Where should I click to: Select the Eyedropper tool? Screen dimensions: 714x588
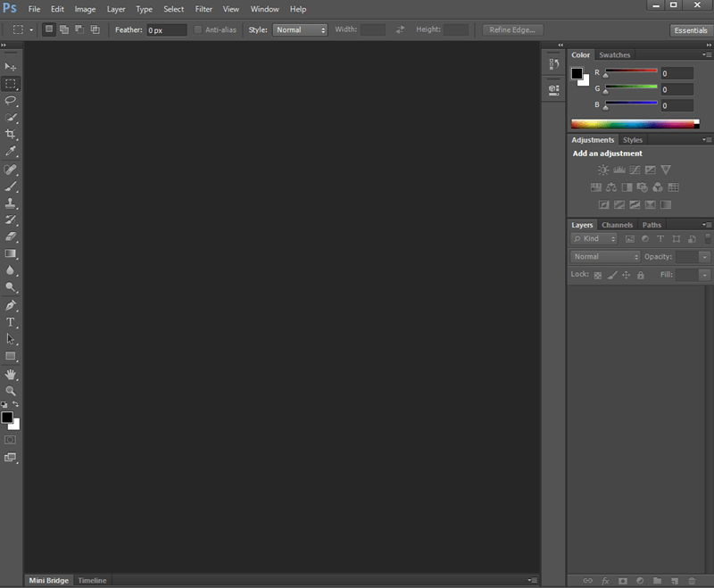(11, 152)
